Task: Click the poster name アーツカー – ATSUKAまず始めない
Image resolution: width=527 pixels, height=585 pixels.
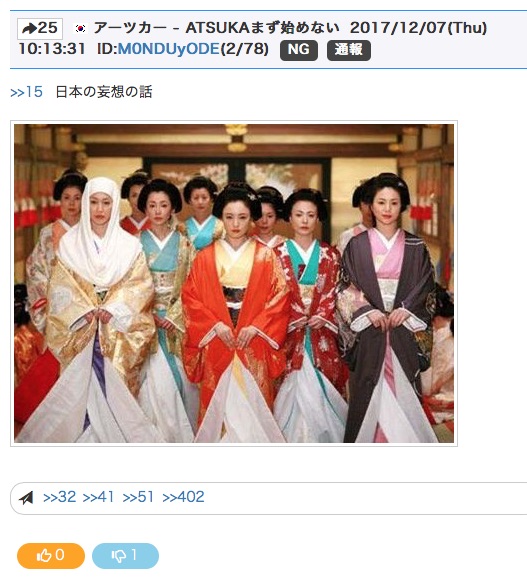Action: point(216,28)
